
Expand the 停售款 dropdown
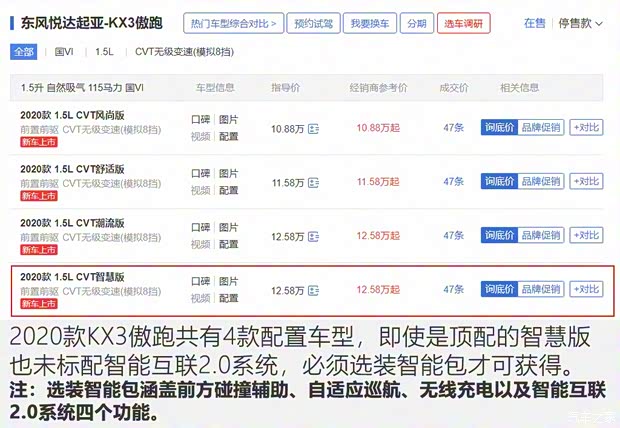pos(580,23)
